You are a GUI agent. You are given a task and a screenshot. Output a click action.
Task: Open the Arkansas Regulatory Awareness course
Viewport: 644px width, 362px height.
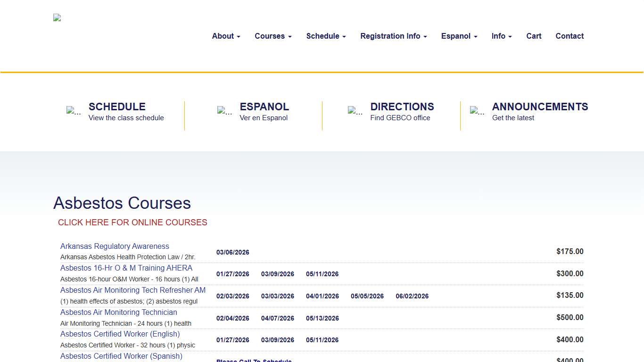pyautogui.click(x=115, y=246)
